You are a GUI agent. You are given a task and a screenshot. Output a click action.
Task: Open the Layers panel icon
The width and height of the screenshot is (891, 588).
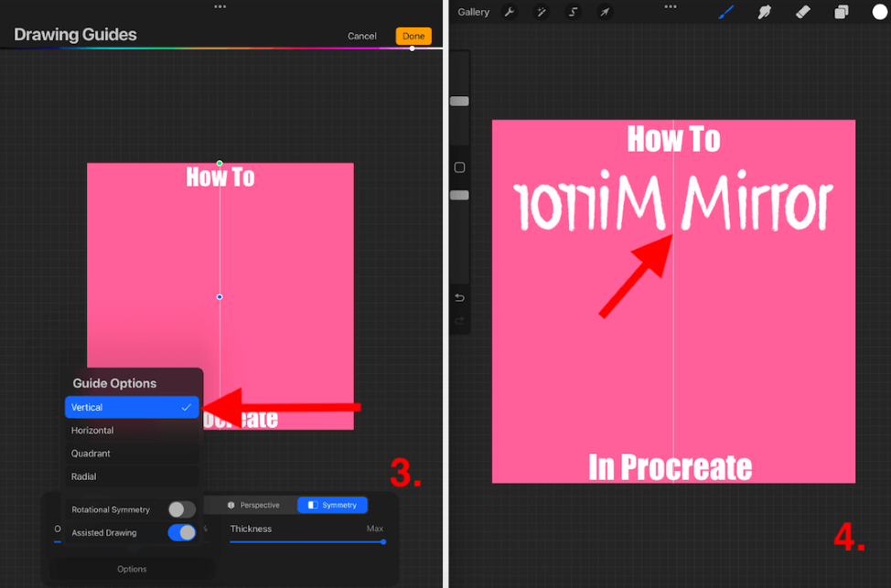pyautogui.click(x=841, y=12)
